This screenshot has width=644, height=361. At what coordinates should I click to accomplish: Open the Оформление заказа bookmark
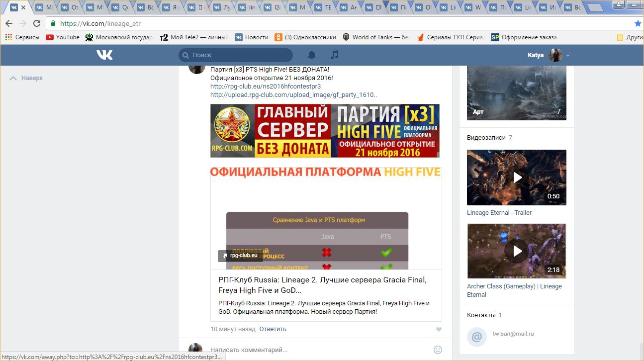click(x=524, y=37)
